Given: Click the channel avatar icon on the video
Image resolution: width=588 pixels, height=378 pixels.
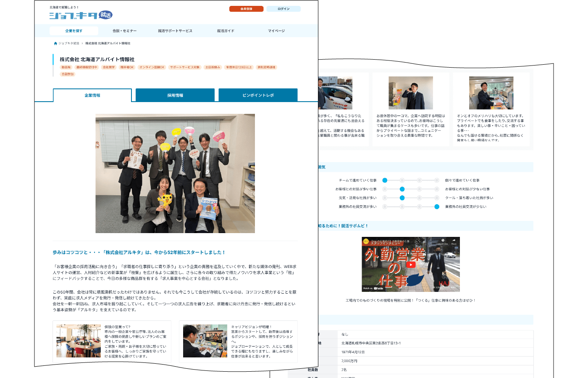Looking at the screenshot, I should coord(366,242).
